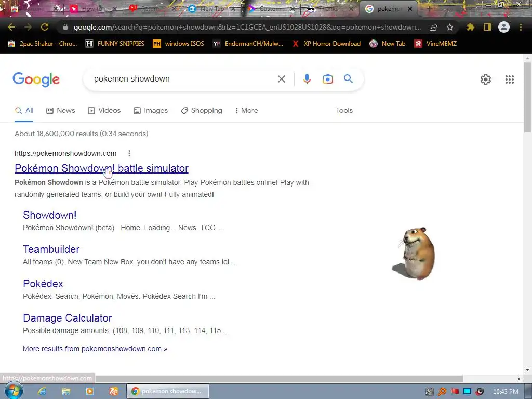This screenshot has width=532, height=399.
Task: Open Windows Media Player taskbar icon
Action: 89,391
